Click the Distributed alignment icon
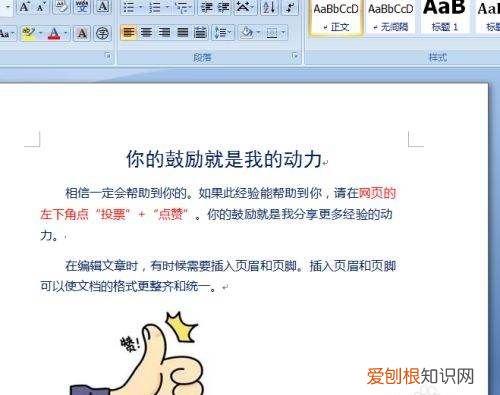 coord(200,32)
